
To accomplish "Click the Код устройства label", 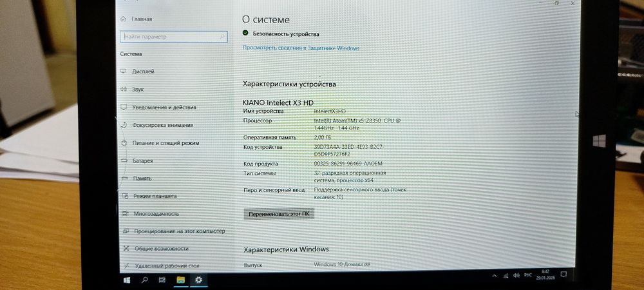I will point(263,147).
